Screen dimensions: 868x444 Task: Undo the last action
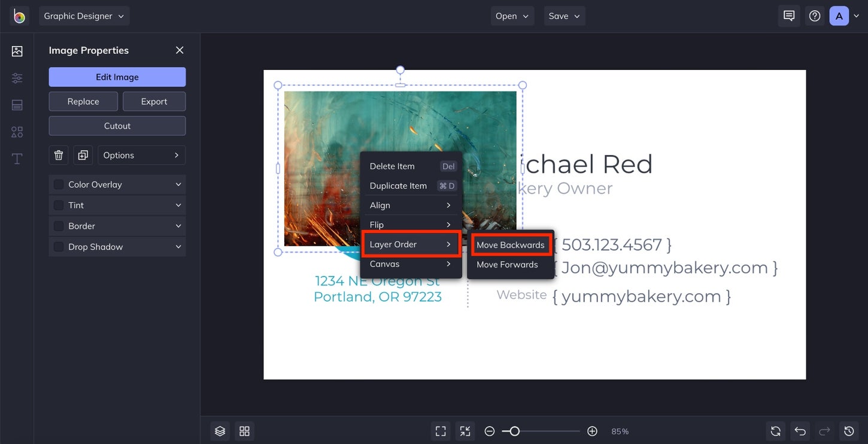pos(800,431)
